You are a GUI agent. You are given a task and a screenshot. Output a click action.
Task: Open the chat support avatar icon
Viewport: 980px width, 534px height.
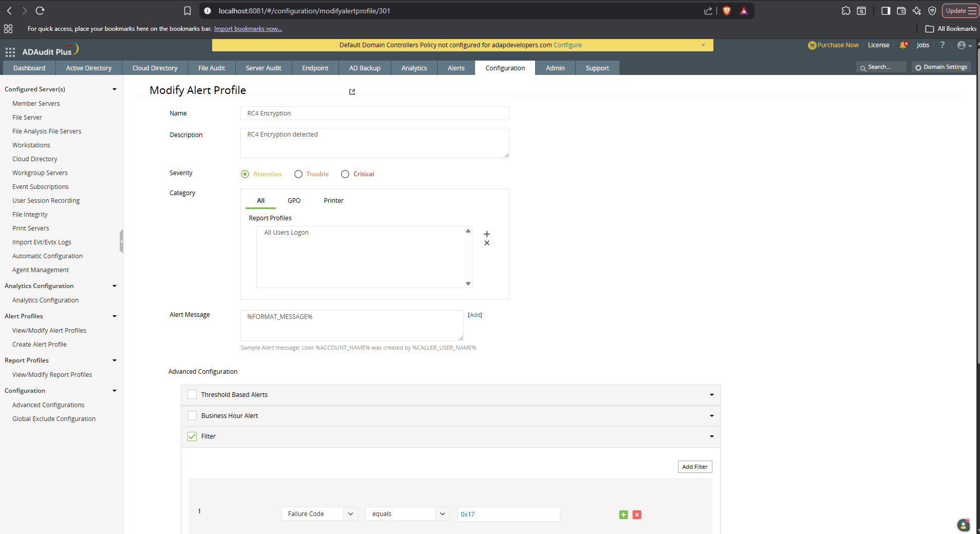pos(964,525)
